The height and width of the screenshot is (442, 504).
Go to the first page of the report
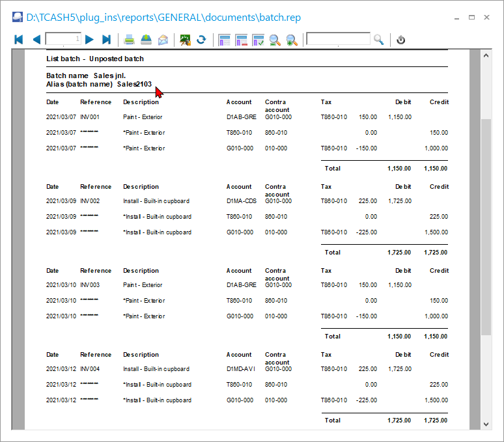[19, 40]
